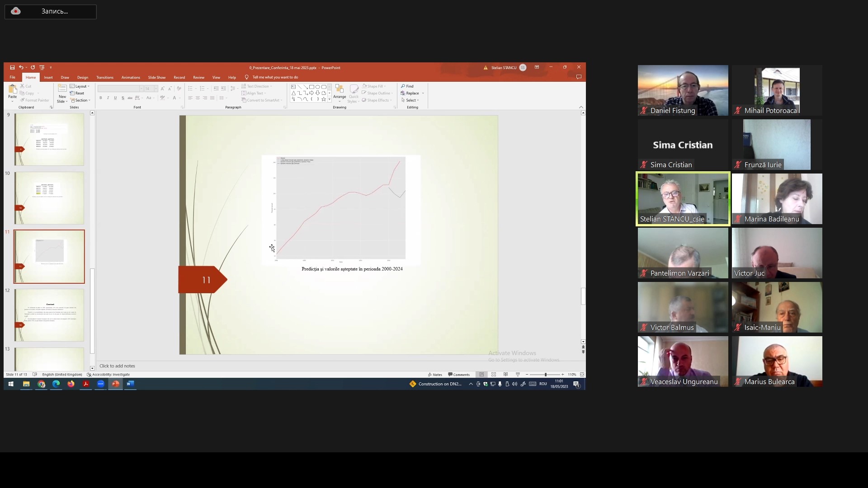868x488 pixels.
Task: Increase font size with larger A icon
Action: pyautogui.click(x=162, y=89)
